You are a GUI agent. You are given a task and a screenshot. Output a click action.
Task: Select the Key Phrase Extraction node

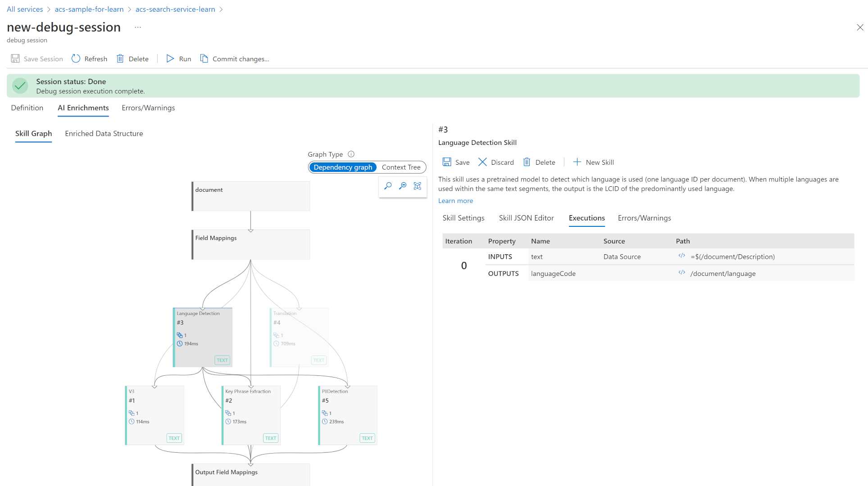pyautogui.click(x=250, y=414)
